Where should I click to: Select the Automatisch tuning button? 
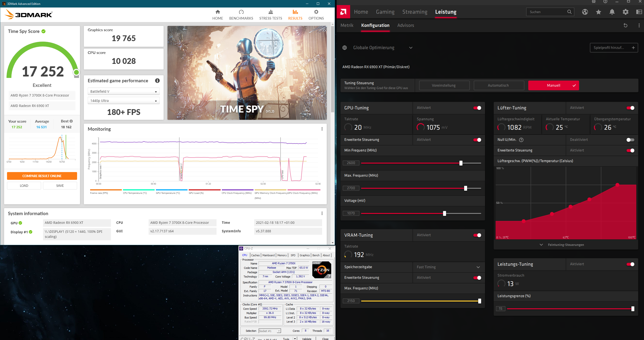click(x=499, y=85)
